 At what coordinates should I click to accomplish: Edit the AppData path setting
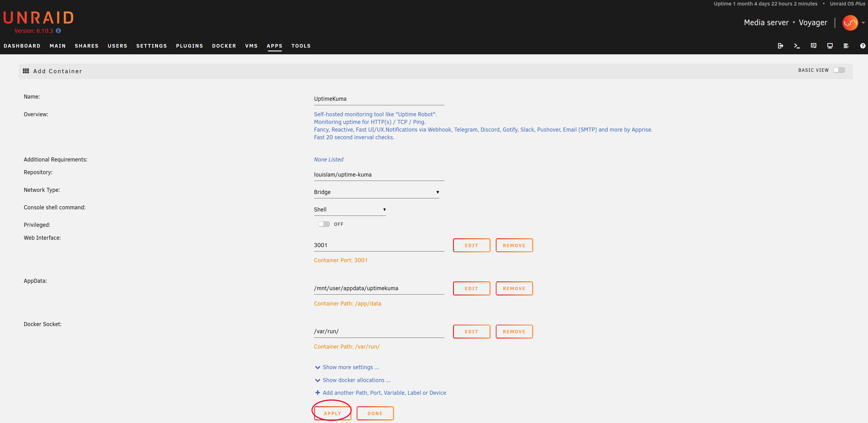(x=471, y=288)
